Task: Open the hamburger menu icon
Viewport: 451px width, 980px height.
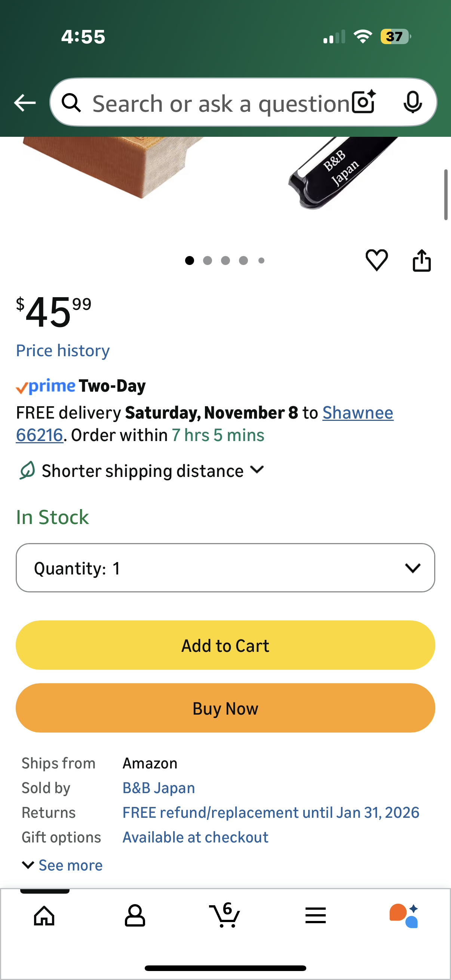Action: [x=315, y=915]
